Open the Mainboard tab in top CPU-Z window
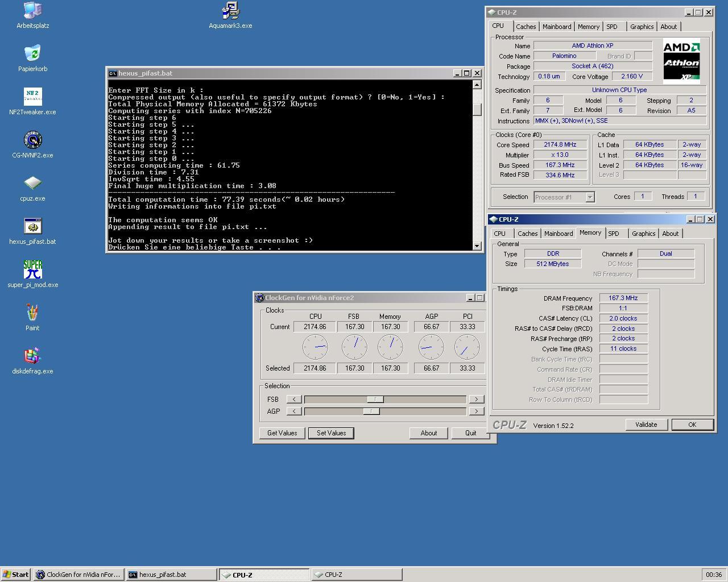The image size is (728, 582). coord(557,27)
